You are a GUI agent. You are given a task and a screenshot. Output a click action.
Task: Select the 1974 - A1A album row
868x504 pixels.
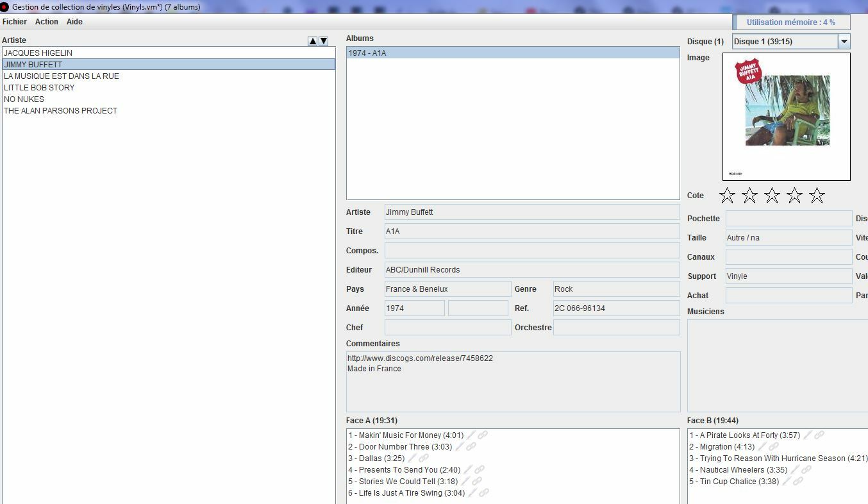click(513, 53)
